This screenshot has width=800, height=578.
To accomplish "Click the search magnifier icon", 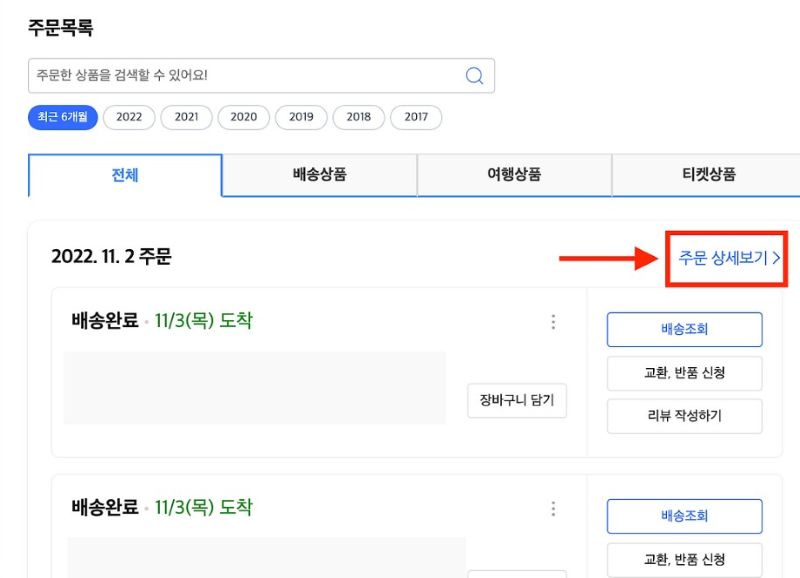I will pos(474,75).
